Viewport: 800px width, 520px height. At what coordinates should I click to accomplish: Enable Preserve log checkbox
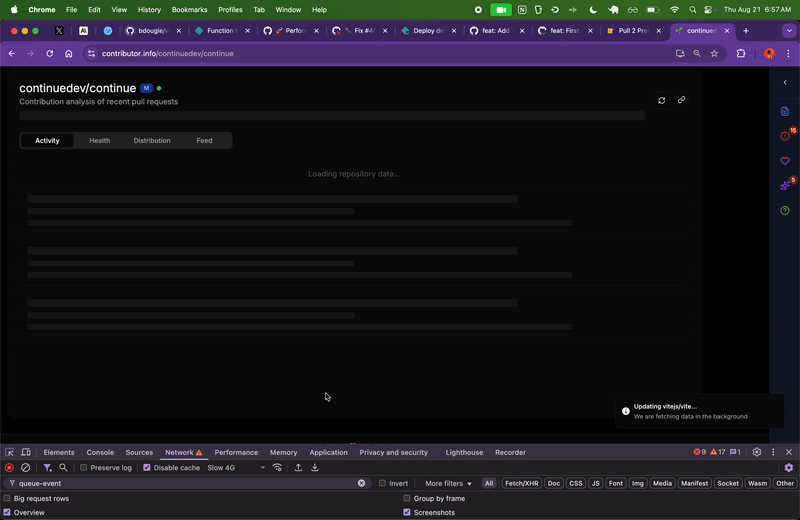pyautogui.click(x=84, y=467)
